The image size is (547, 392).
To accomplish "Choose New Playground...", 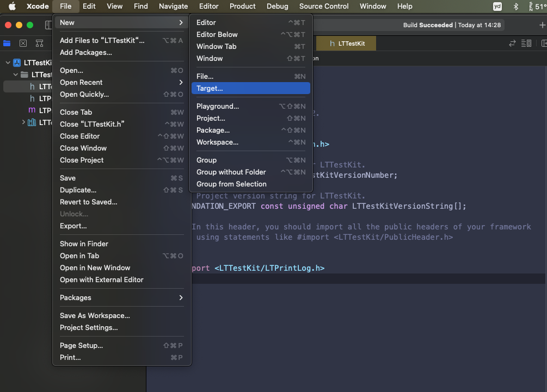I will click(251, 106).
